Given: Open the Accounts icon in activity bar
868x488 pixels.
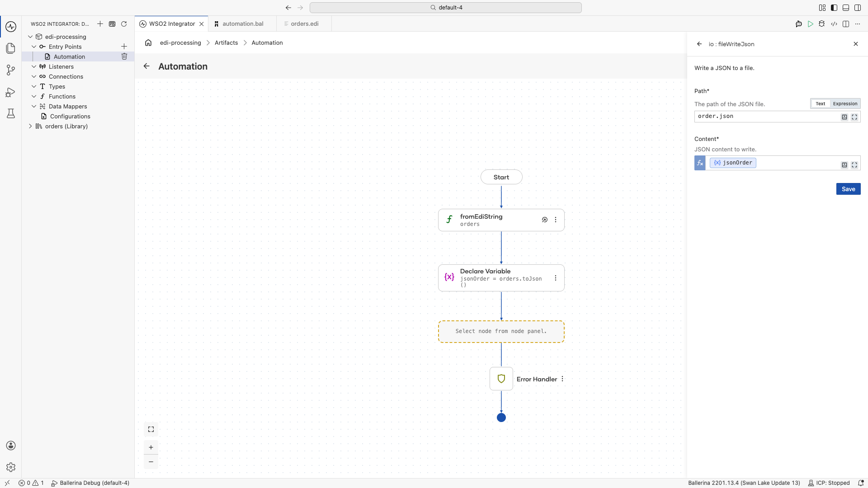Looking at the screenshot, I should [11, 446].
